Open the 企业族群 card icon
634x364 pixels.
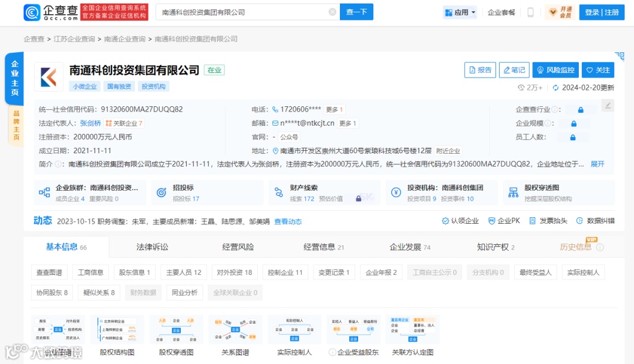(45, 193)
